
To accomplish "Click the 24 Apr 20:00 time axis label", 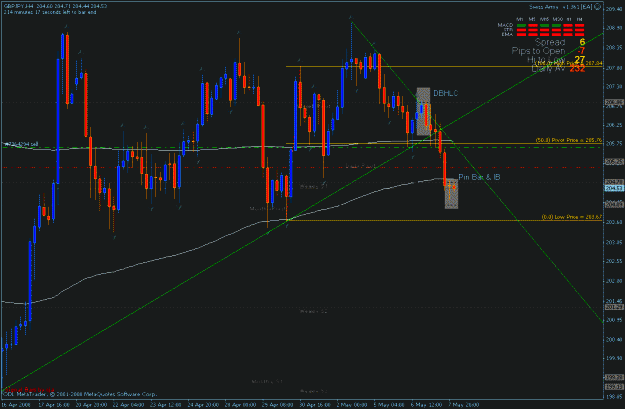I will coord(202,405).
